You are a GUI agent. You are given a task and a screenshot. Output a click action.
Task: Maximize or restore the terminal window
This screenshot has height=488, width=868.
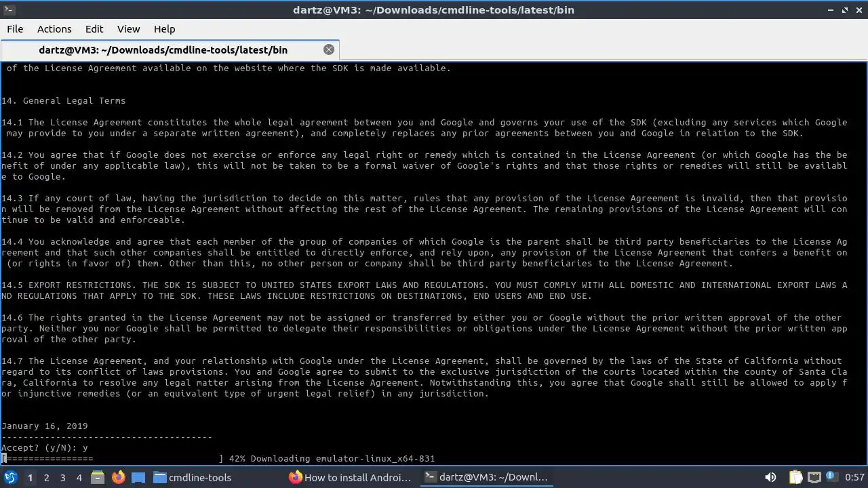pos(845,10)
